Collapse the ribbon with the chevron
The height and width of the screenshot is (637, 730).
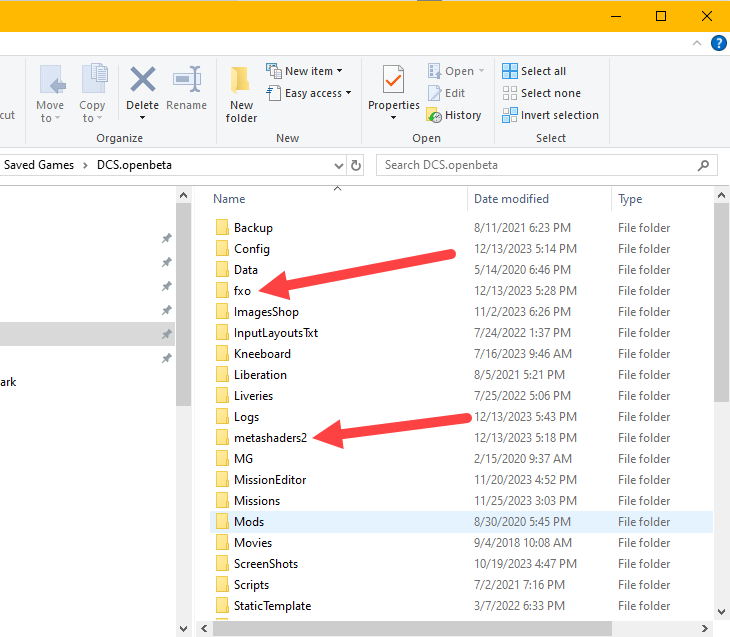pos(696,43)
